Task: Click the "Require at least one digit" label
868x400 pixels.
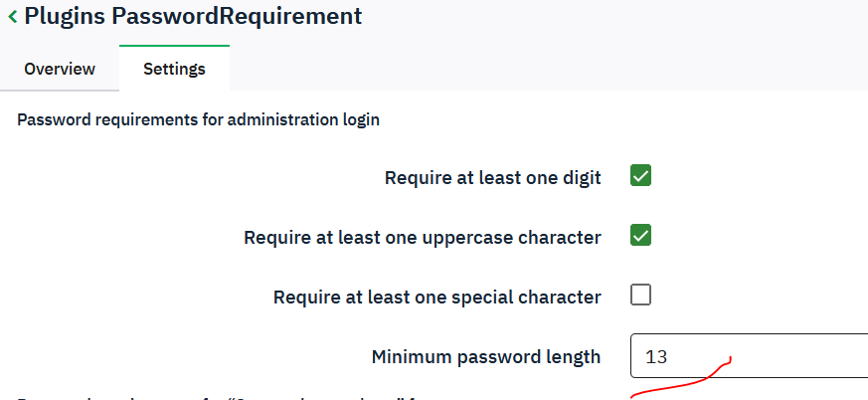Action: (x=492, y=178)
